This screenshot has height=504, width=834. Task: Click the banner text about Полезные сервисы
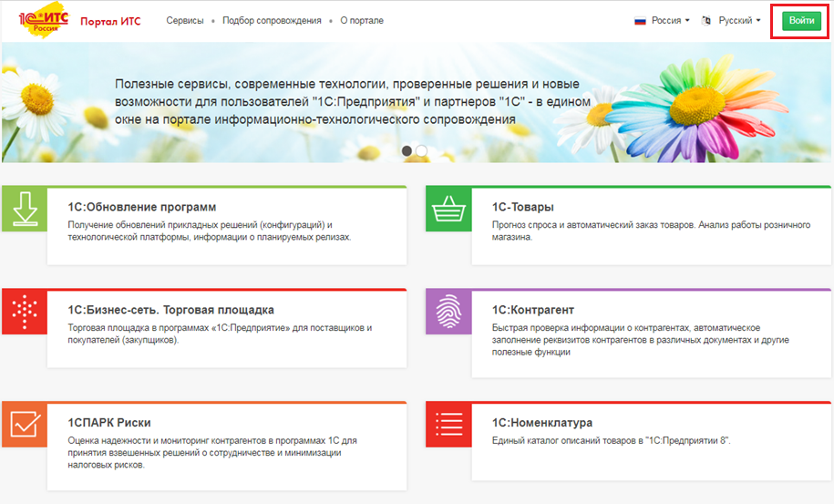point(353,101)
